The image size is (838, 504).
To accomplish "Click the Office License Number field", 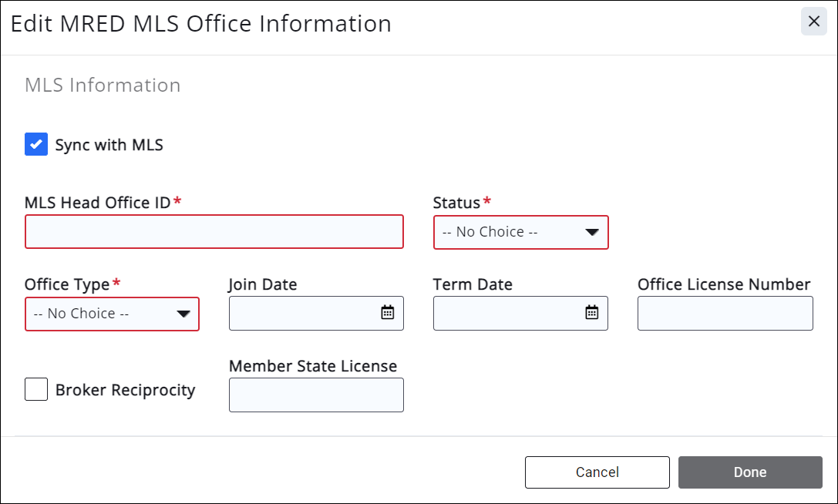I will point(725,313).
